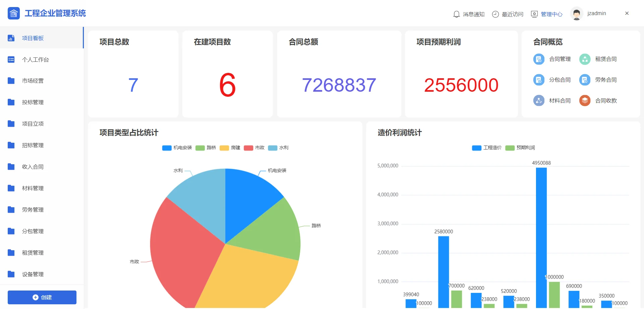The height and width of the screenshot is (309, 644).
Task: Open the 租赁合同 green icon
Action: pos(585,59)
